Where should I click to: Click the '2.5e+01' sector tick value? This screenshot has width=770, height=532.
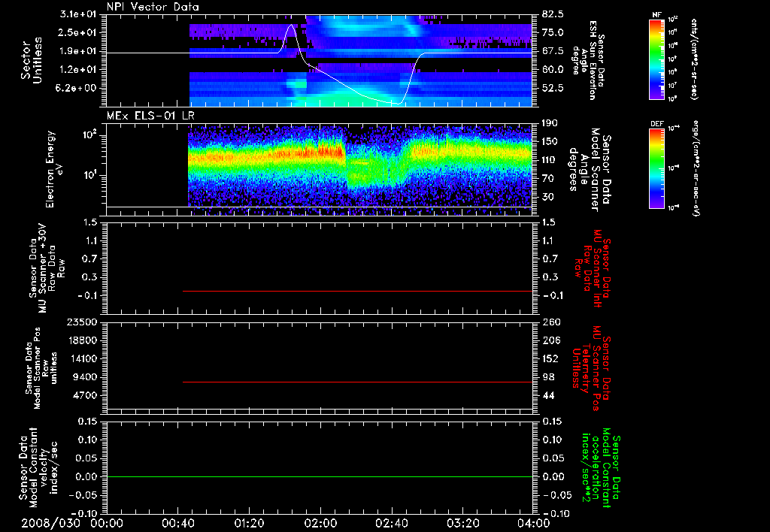[x=78, y=32]
